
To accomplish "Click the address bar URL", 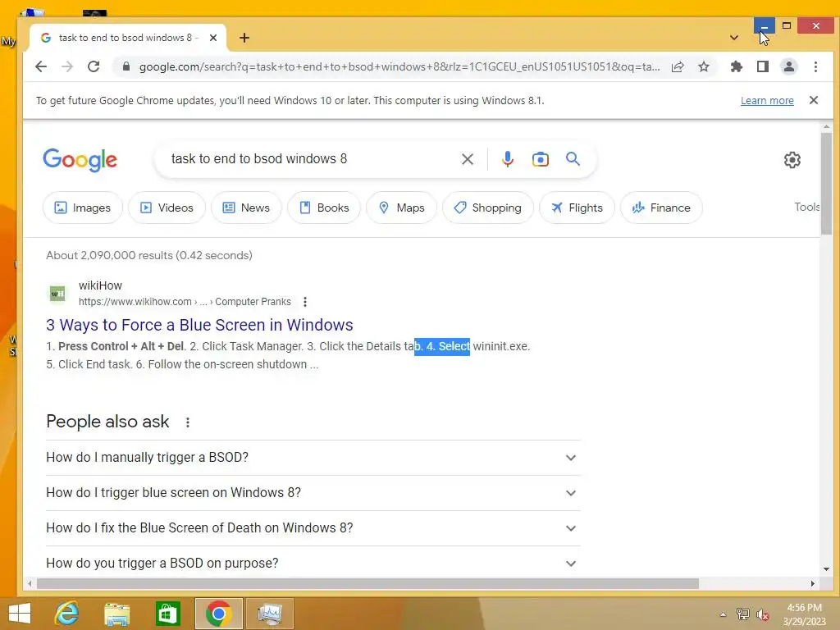I will 399,66.
